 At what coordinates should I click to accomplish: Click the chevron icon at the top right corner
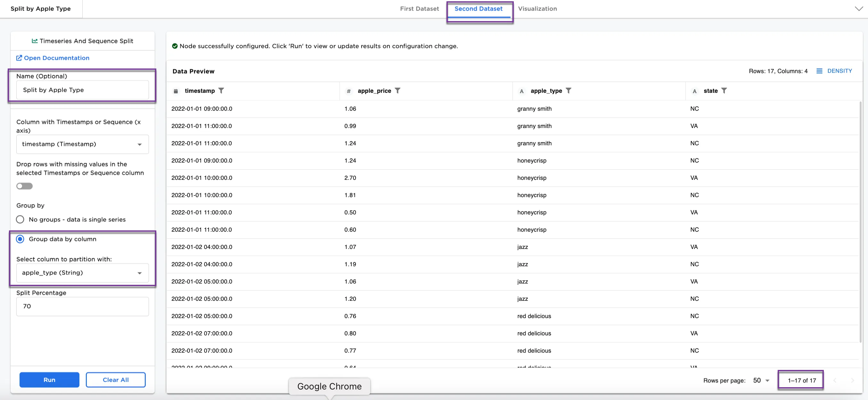pyautogui.click(x=859, y=9)
